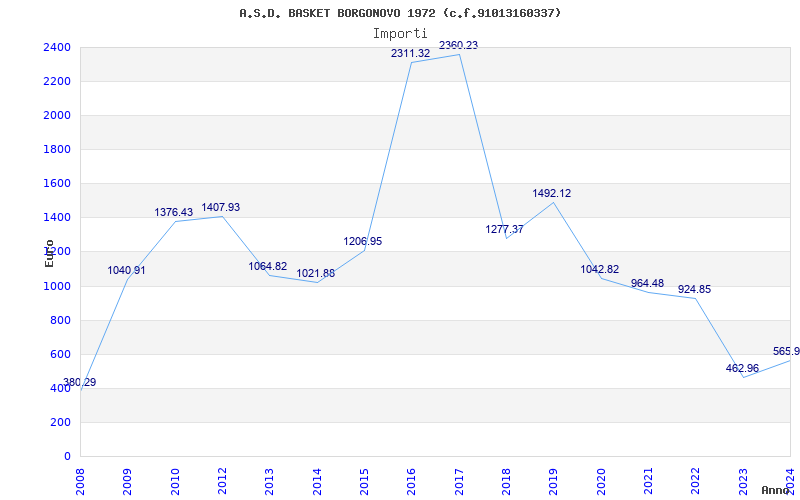Click the 964.48 value label
Viewport: 800px width, 500px height.
click(x=647, y=283)
